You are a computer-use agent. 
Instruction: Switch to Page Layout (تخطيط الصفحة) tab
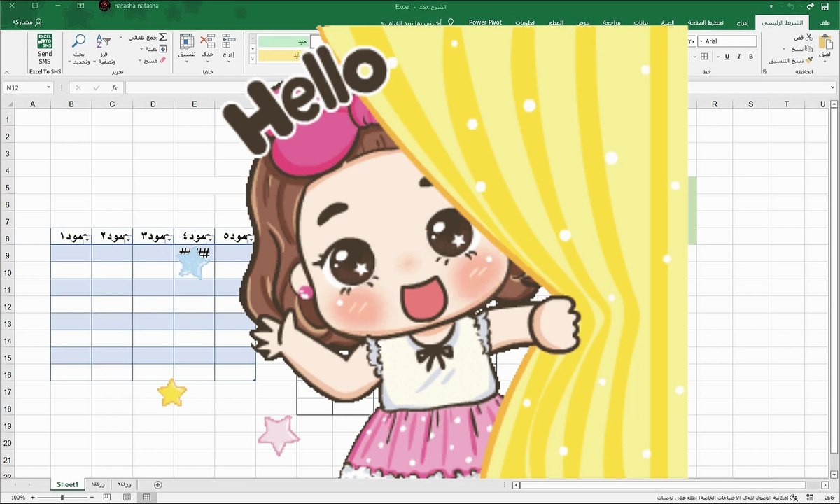click(x=705, y=22)
